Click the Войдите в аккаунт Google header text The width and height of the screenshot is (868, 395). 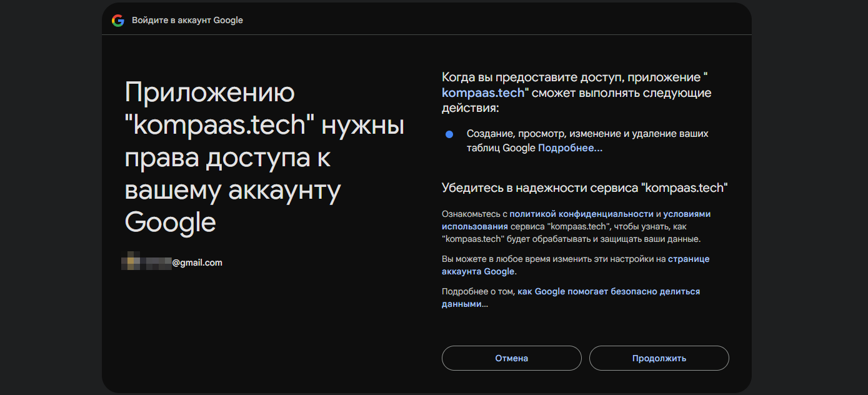187,21
